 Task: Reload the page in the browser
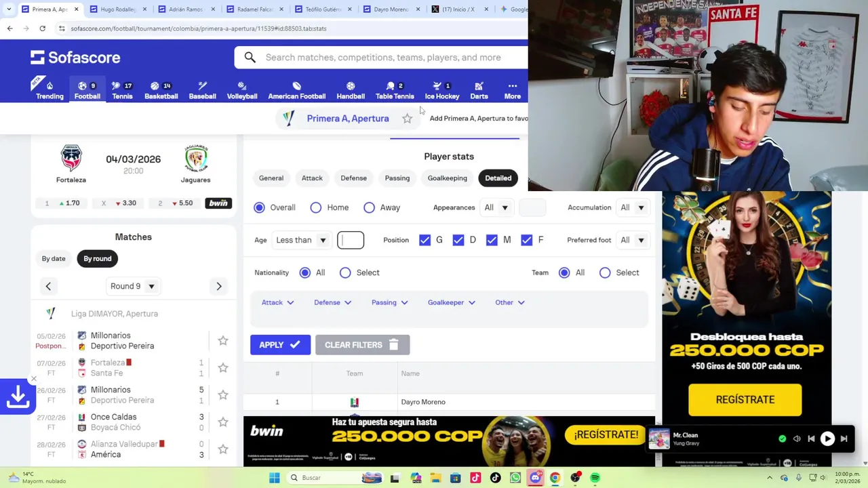[42, 28]
